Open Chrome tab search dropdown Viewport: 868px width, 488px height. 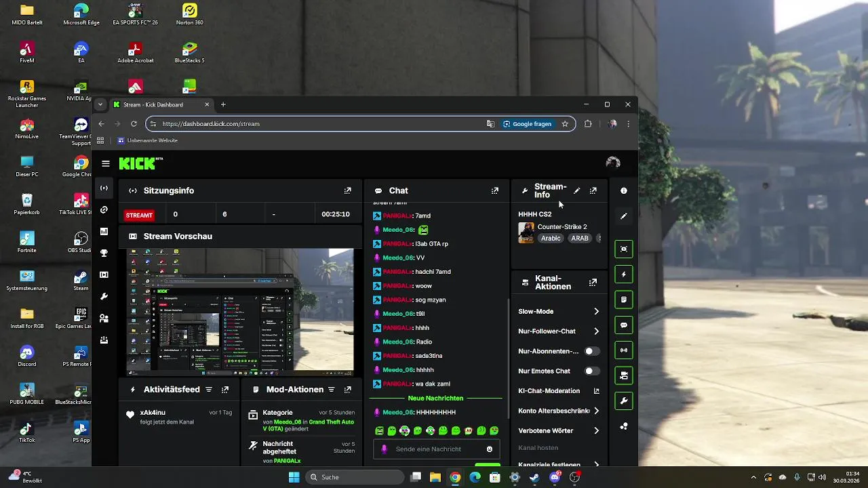pyautogui.click(x=100, y=104)
